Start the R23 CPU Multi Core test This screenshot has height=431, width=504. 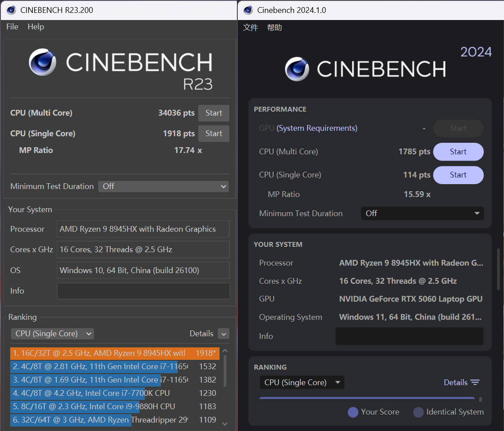(213, 113)
